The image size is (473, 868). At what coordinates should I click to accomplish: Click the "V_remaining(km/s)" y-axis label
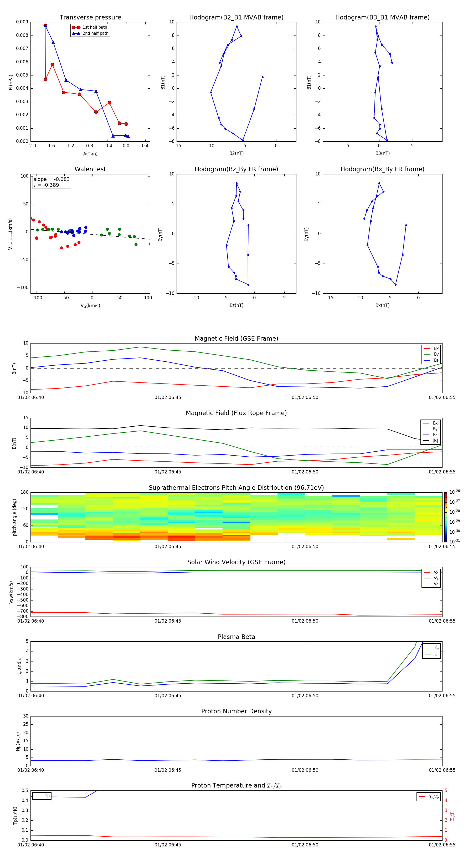pyautogui.click(x=11, y=234)
